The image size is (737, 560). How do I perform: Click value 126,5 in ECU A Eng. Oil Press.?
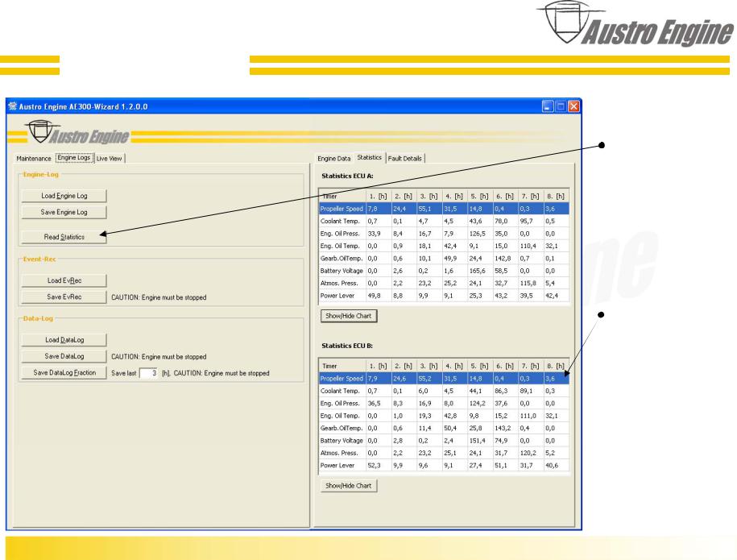[477, 234]
